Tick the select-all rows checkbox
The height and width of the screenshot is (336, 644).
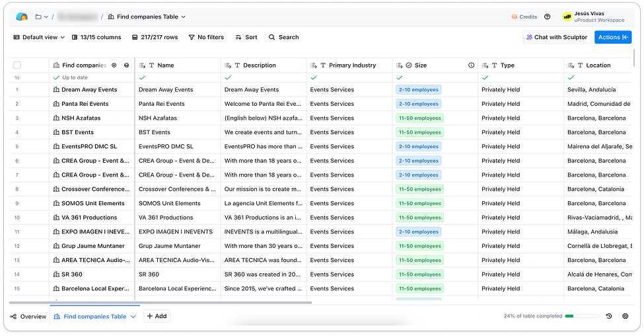pos(17,65)
